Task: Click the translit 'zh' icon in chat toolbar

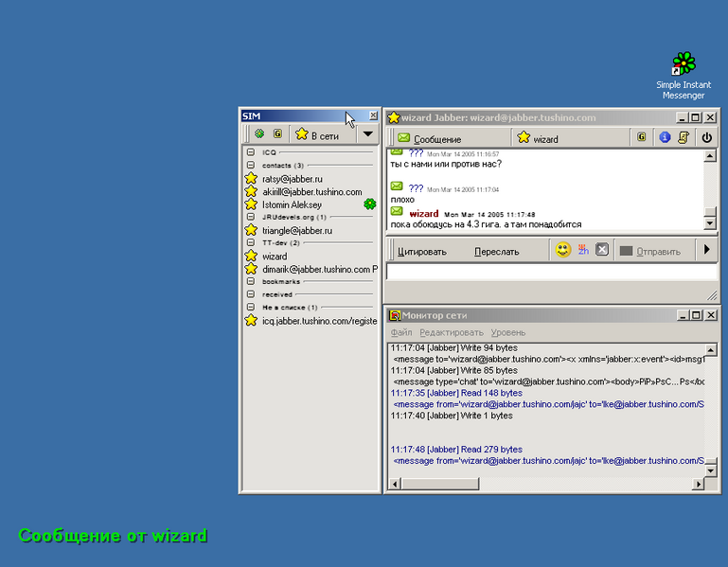Action: (583, 251)
